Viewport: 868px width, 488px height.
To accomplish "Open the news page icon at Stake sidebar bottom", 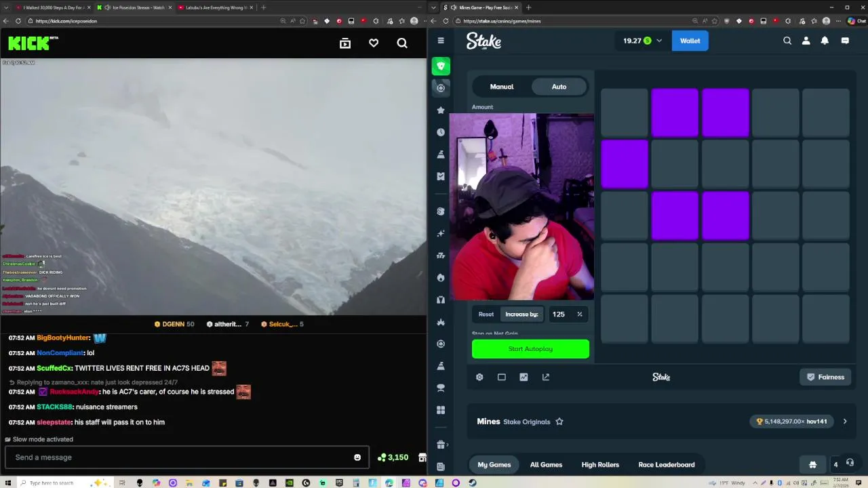I will [x=441, y=466].
